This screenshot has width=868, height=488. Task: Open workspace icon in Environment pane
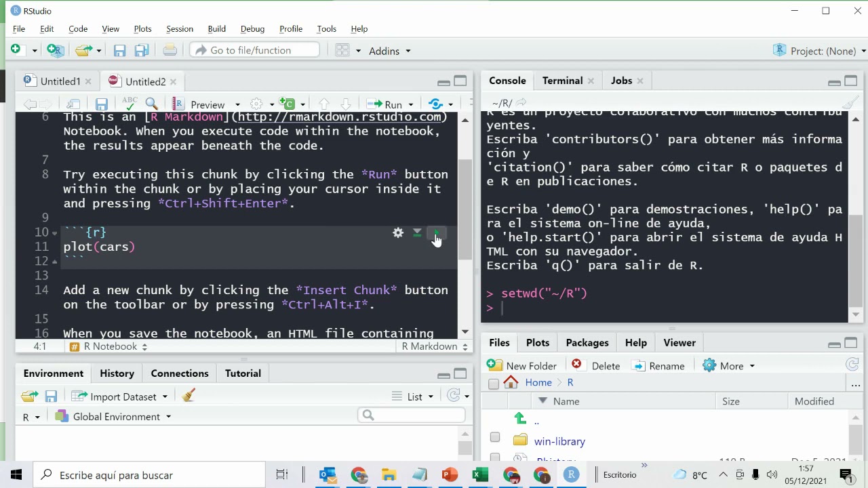(29, 396)
